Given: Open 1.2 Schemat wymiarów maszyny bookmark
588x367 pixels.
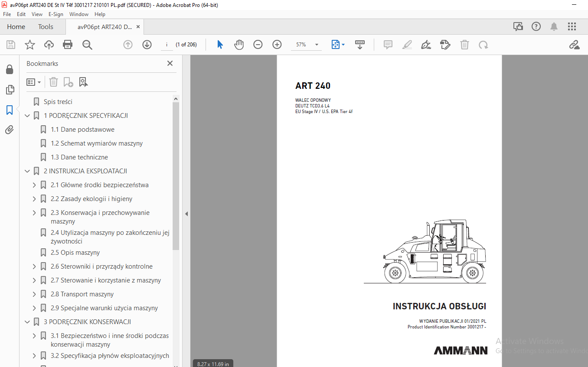Looking at the screenshot, I should 97,143.
